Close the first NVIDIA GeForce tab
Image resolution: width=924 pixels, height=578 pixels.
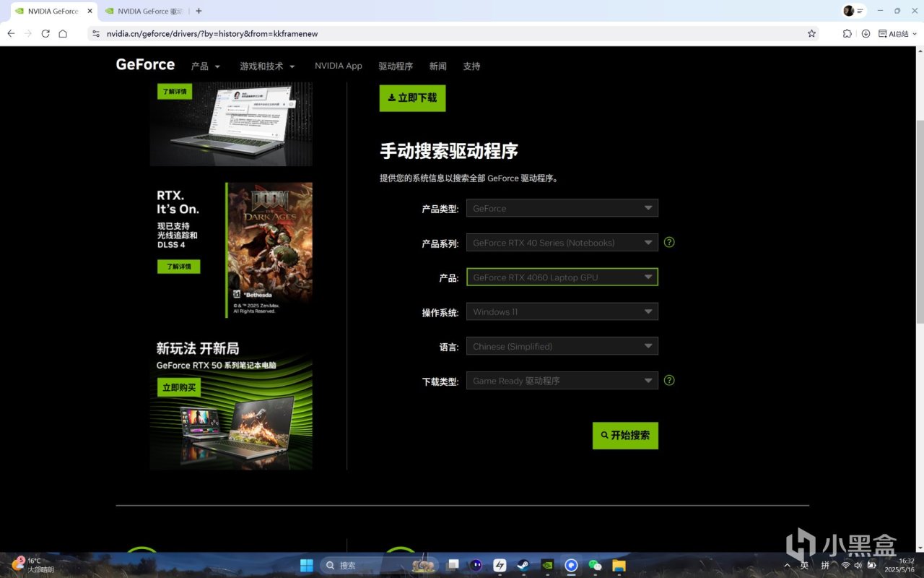(x=90, y=11)
